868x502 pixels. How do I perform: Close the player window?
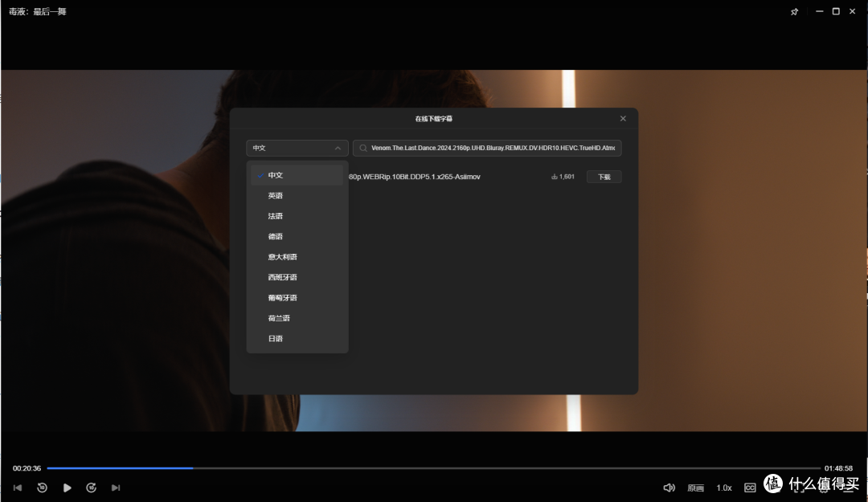tap(853, 11)
